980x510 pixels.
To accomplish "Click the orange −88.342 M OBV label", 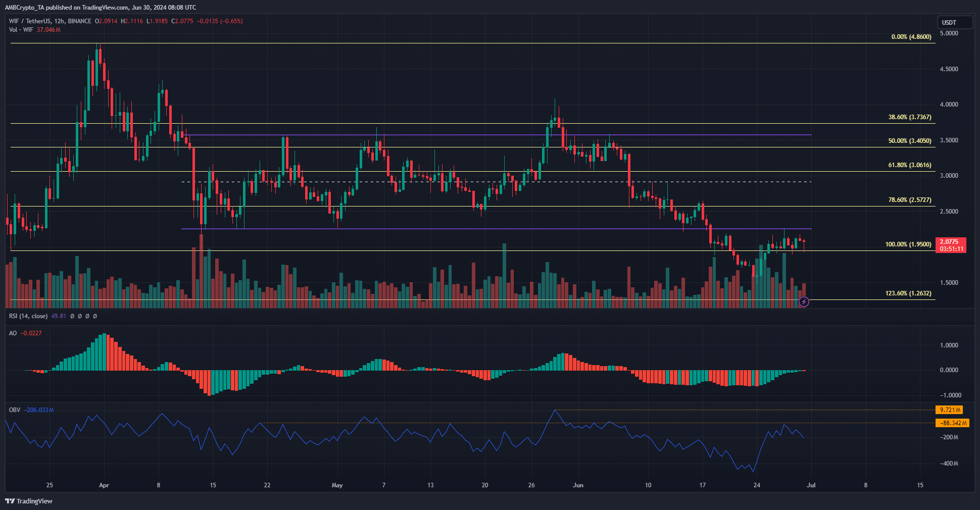I will click(x=953, y=423).
